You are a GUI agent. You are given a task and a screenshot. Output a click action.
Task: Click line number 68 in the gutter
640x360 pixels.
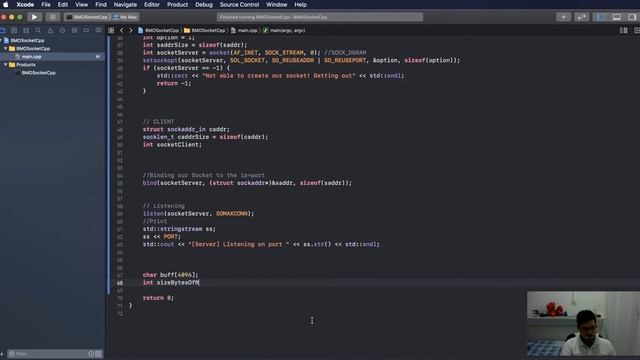pyautogui.click(x=120, y=283)
